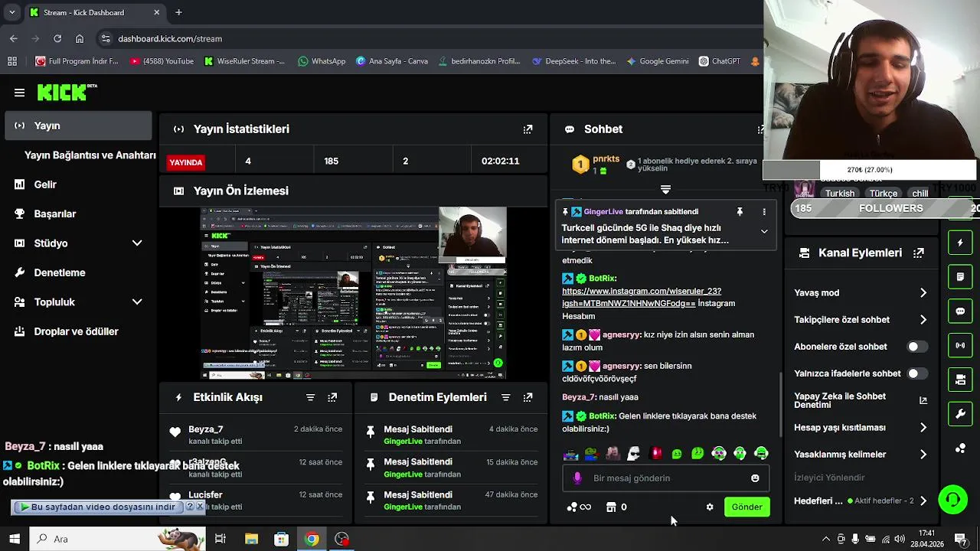Toggle Abonelere özel sohbet switch
The width and height of the screenshot is (980, 551).
pyautogui.click(x=917, y=347)
